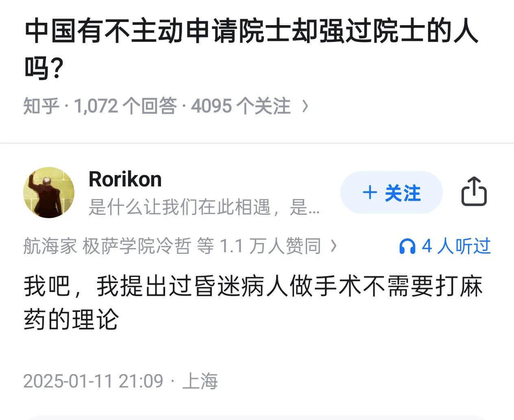The height and width of the screenshot is (420, 514).
Task: Tap the 知乎 source label icon area
Action: (41, 106)
